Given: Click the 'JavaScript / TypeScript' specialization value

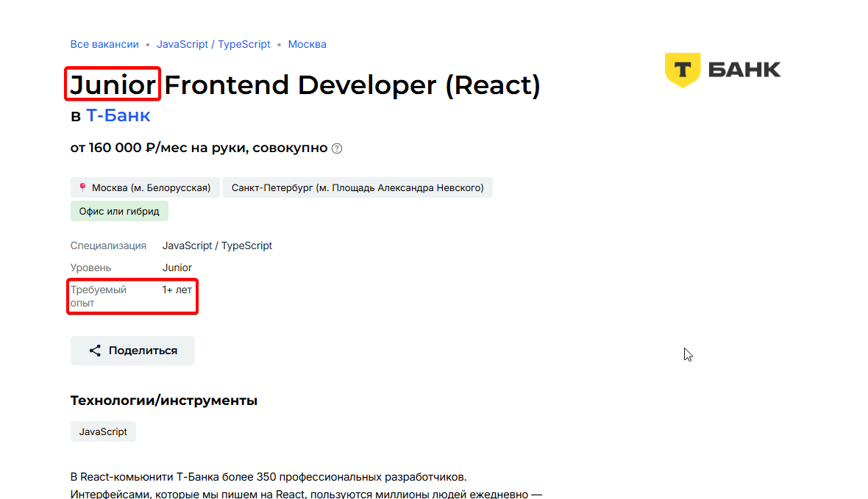Looking at the screenshot, I should tap(217, 245).
